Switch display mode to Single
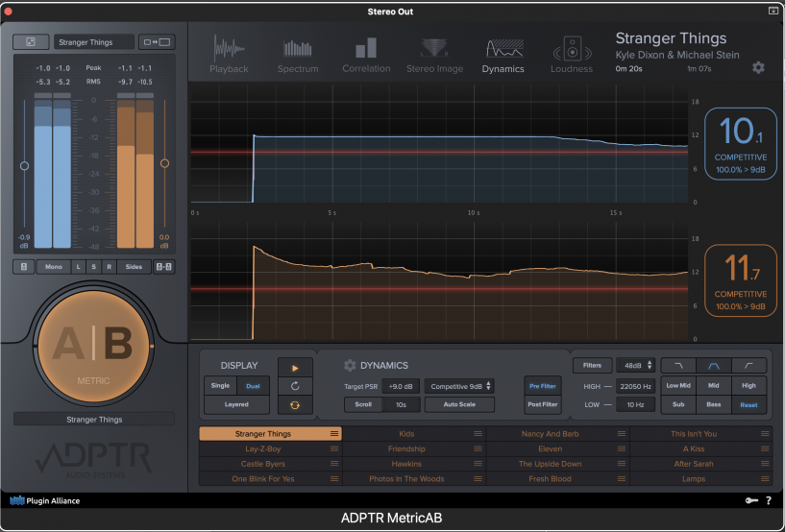 [219, 385]
